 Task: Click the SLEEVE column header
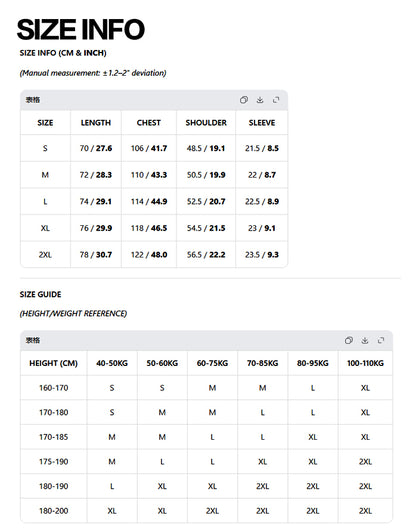[262, 123]
